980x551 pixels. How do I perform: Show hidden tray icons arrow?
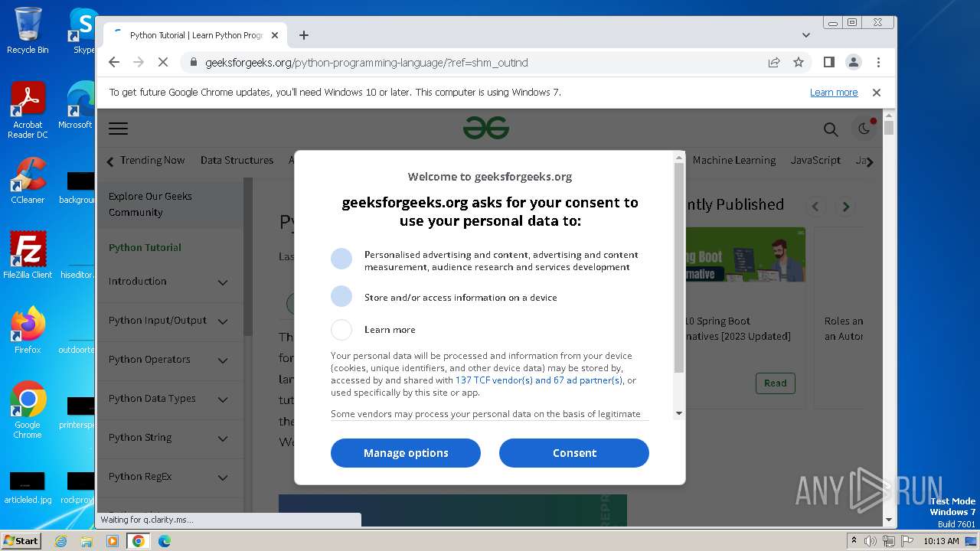(854, 541)
